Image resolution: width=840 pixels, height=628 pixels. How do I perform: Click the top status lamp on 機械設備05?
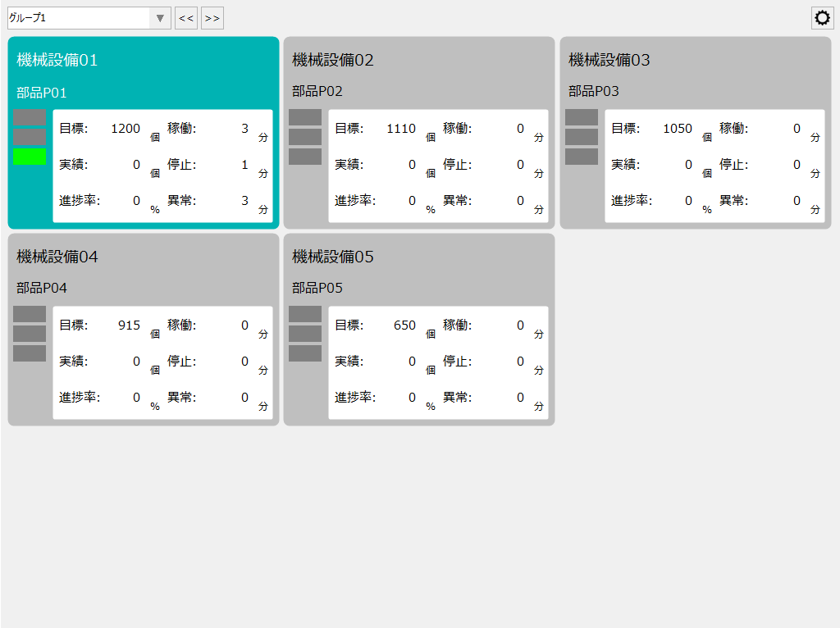click(x=304, y=316)
